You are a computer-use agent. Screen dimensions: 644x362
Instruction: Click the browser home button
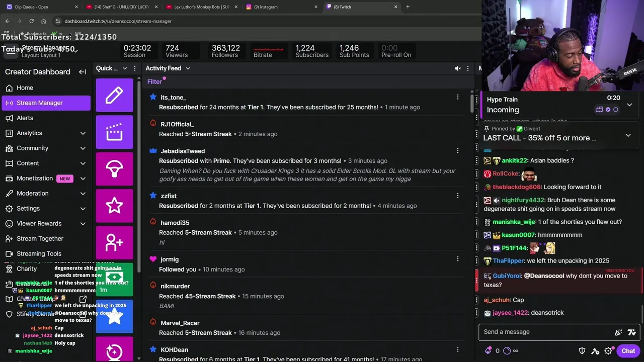tap(43, 21)
